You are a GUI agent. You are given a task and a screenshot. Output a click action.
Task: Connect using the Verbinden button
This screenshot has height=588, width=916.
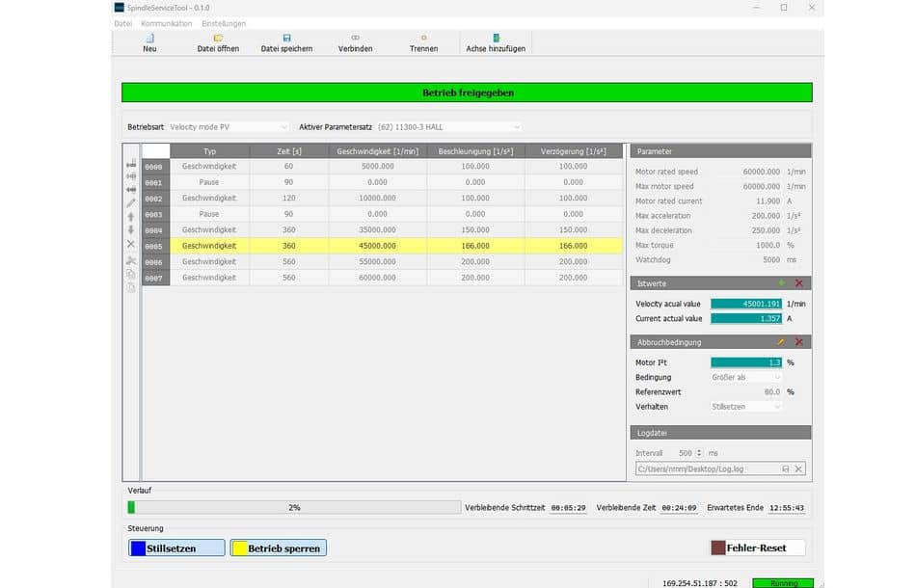point(355,42)
